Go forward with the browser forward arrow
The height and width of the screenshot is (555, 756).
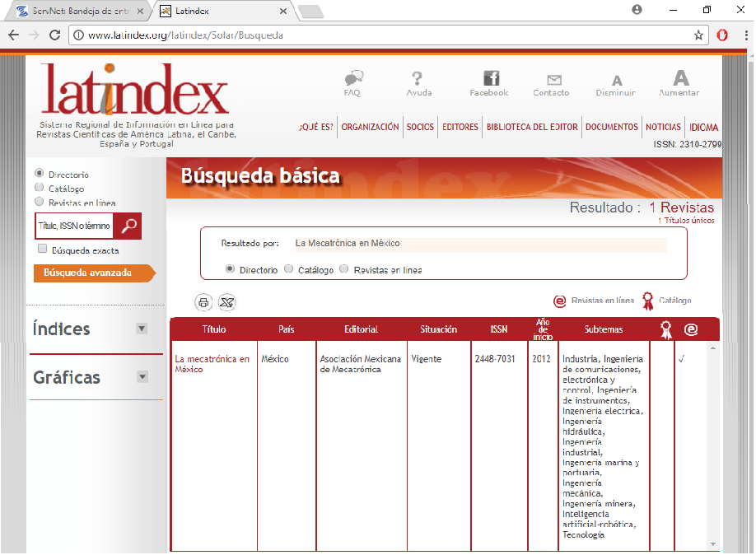pyautogui.click(x=34, y=35)
